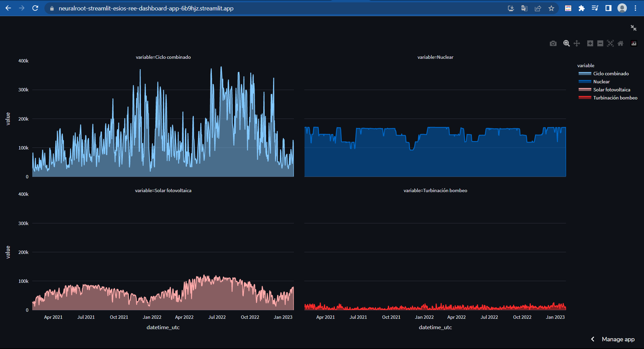The height and width of the screenshot is (349, 644).
Task: Open the colorful lines extension icon
Action: point(568,8)
